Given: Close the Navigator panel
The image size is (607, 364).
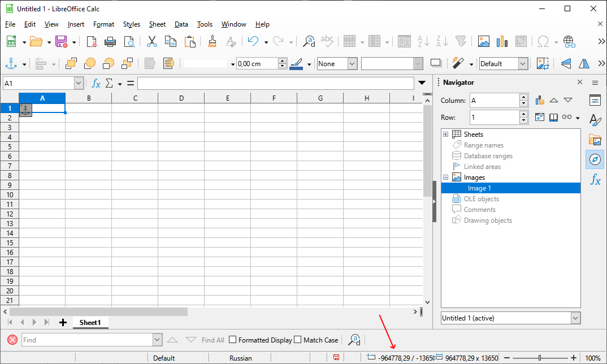Looking at the screenshot, I should (579, 82).
